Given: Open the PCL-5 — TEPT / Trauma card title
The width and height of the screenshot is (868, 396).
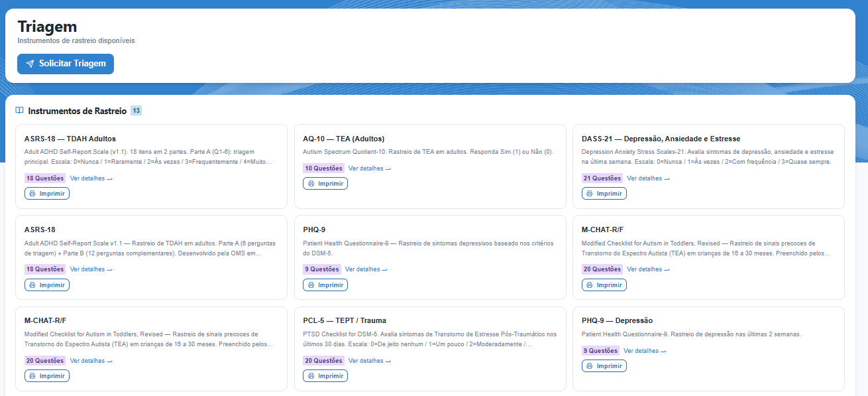Looking at the screenshot, I should point(345,320).
